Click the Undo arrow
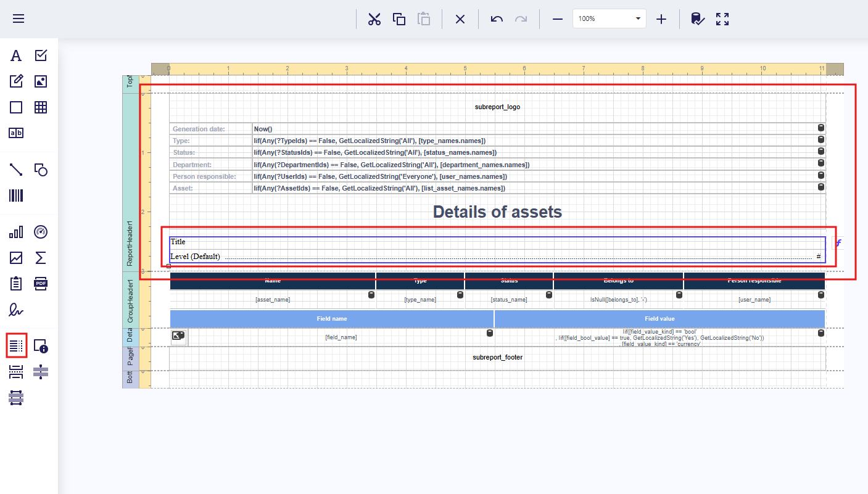Image resolution: width=868 pixels, height=494 pixels. (x=497, y=19)
